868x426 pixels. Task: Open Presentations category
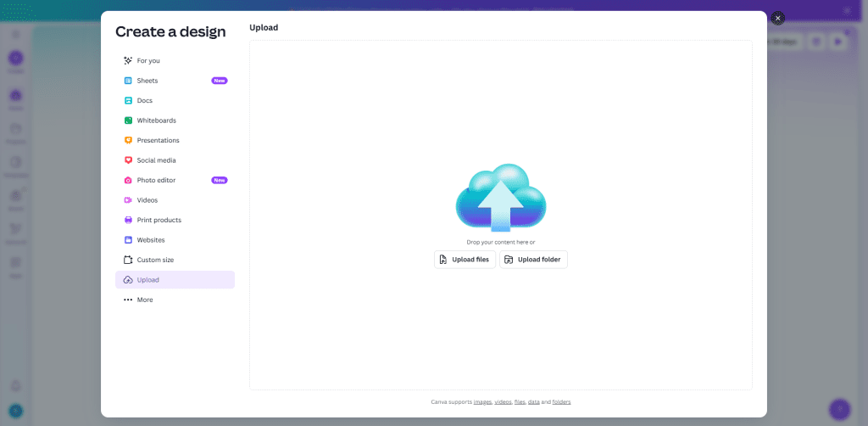click(x=175, y=140)
